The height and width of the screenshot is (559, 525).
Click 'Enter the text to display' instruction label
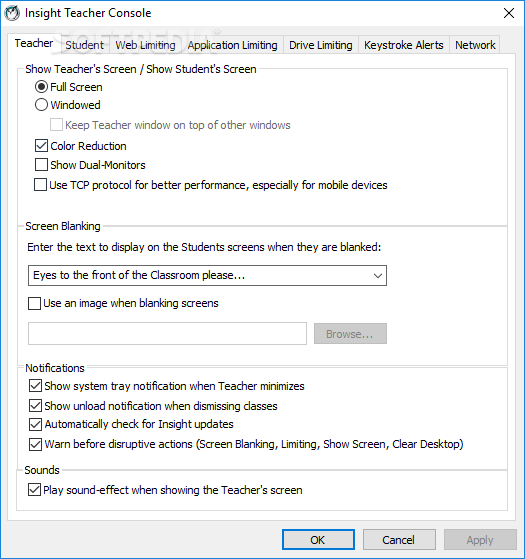pyautogui.click(x=204, y=247)
